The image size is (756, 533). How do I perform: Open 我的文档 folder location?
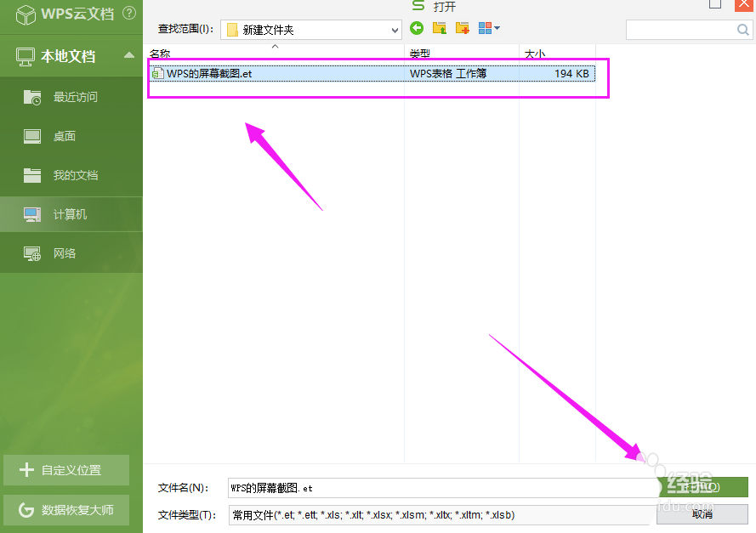tap(71, 175)
